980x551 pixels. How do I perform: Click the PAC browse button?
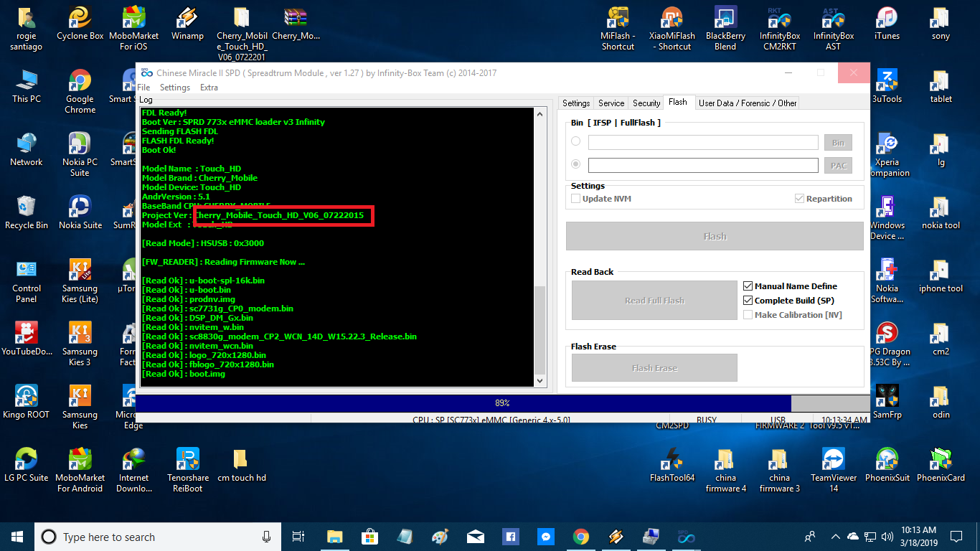pos(838,166)
